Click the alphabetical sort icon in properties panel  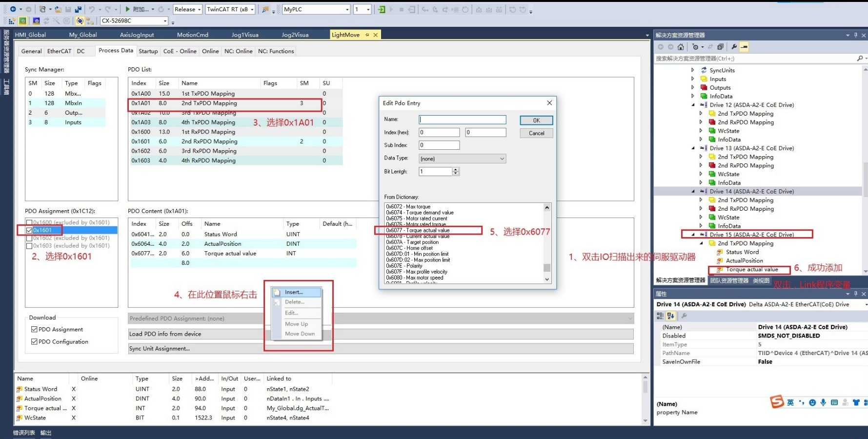[x=671, y=316]
